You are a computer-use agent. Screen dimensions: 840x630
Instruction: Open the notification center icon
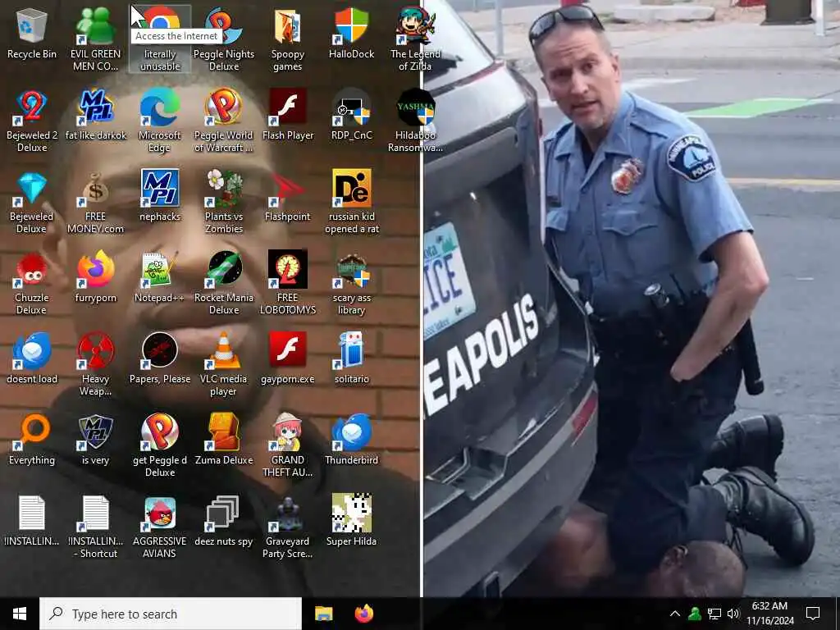813,614
